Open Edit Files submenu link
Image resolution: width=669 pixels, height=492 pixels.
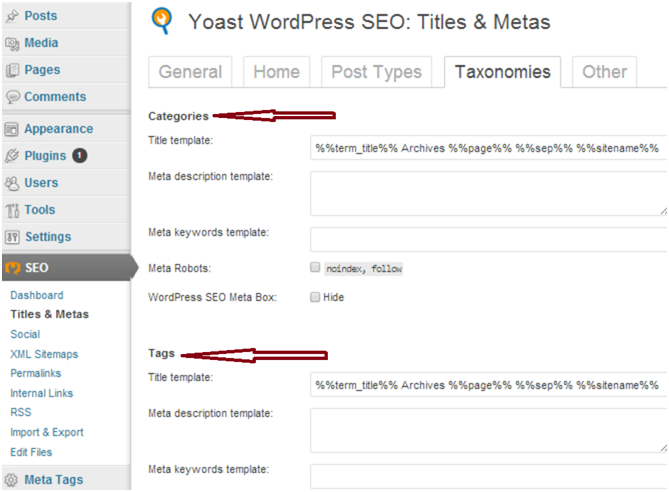[31, 452]
